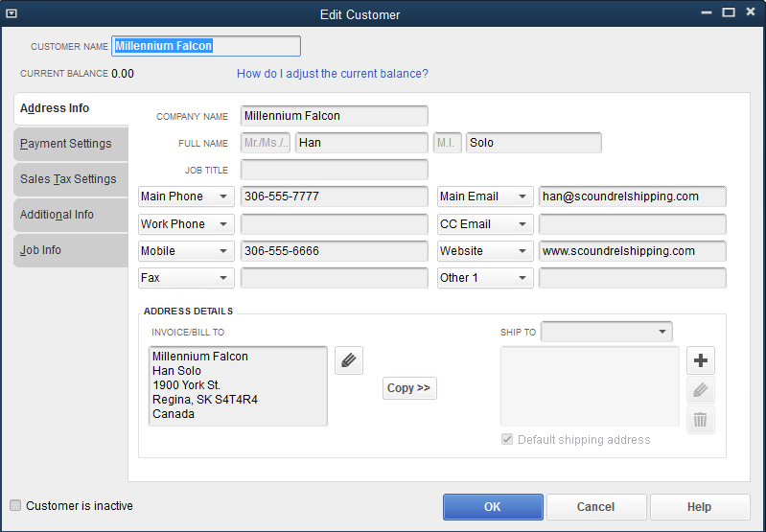This screenshot has width=766, height=532.
Task: Switch to the Additional Info tab
Action: 71,215
